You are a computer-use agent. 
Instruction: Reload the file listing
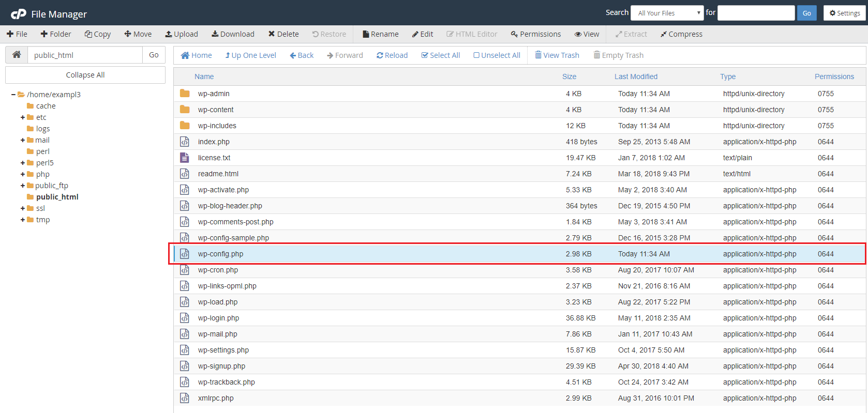pyautogui.click(x=392, y=55)
